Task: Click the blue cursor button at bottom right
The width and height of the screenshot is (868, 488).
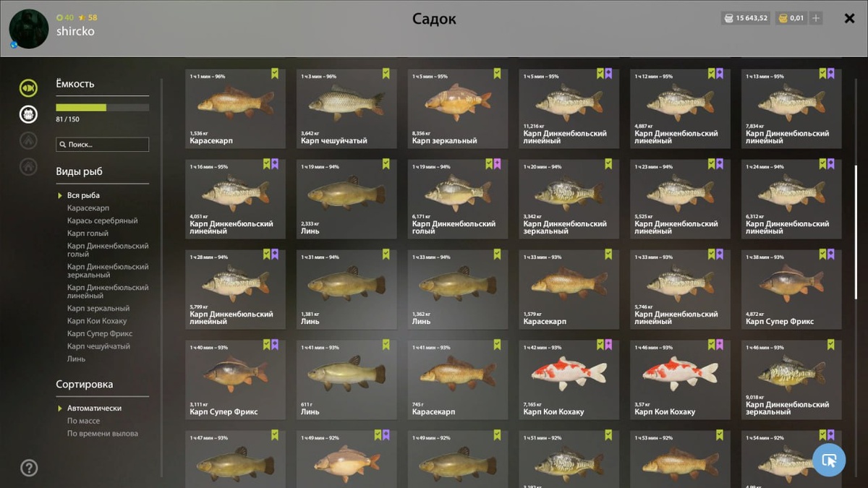Action: coord(829,460)
